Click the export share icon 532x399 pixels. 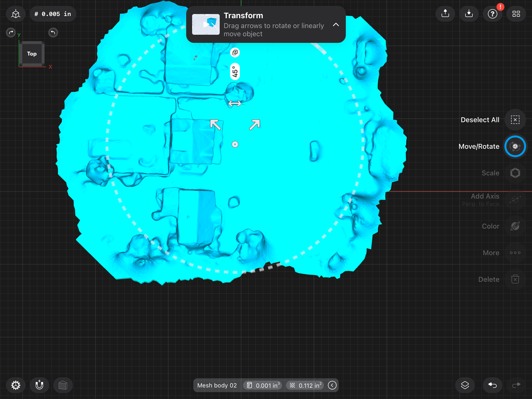(445, 14)
